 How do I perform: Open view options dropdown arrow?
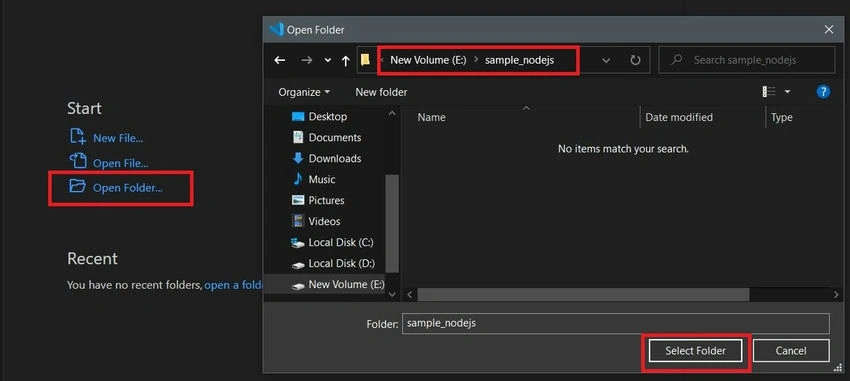(x=787, y=92)
